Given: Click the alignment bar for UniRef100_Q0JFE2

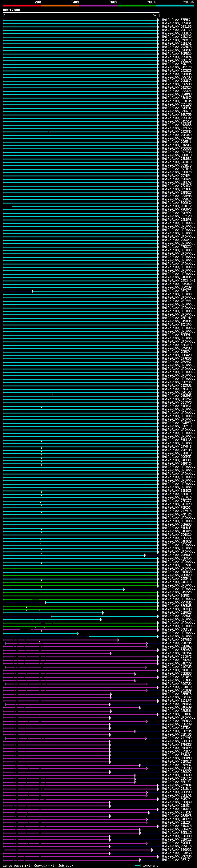Looking at the screenshot, I should tap(86, 206).
